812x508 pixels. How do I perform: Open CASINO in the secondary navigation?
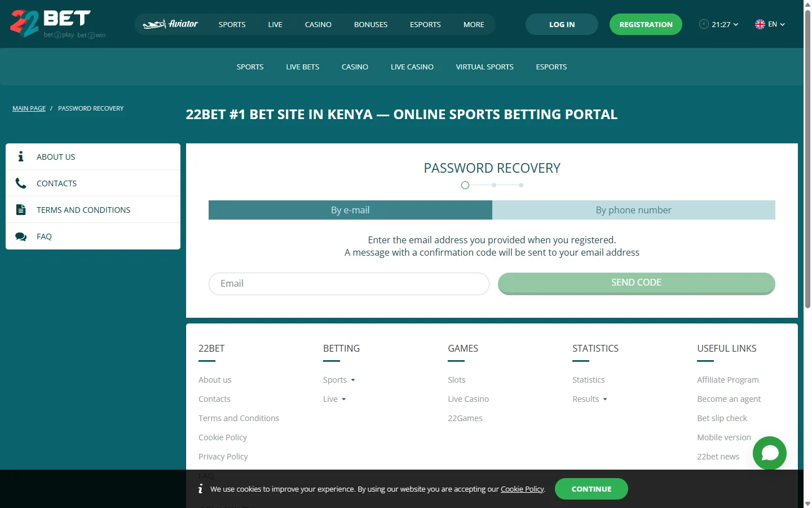(x=355, y=67)
